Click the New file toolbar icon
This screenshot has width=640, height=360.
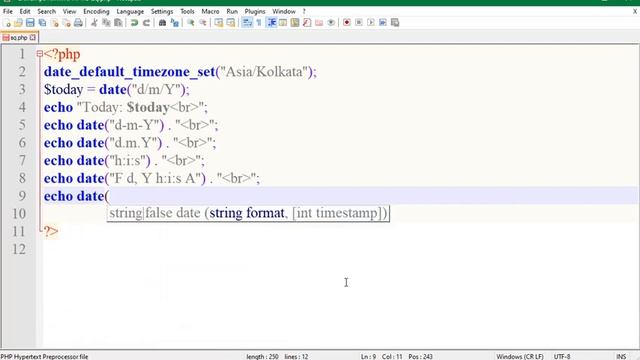click(7, 23)
